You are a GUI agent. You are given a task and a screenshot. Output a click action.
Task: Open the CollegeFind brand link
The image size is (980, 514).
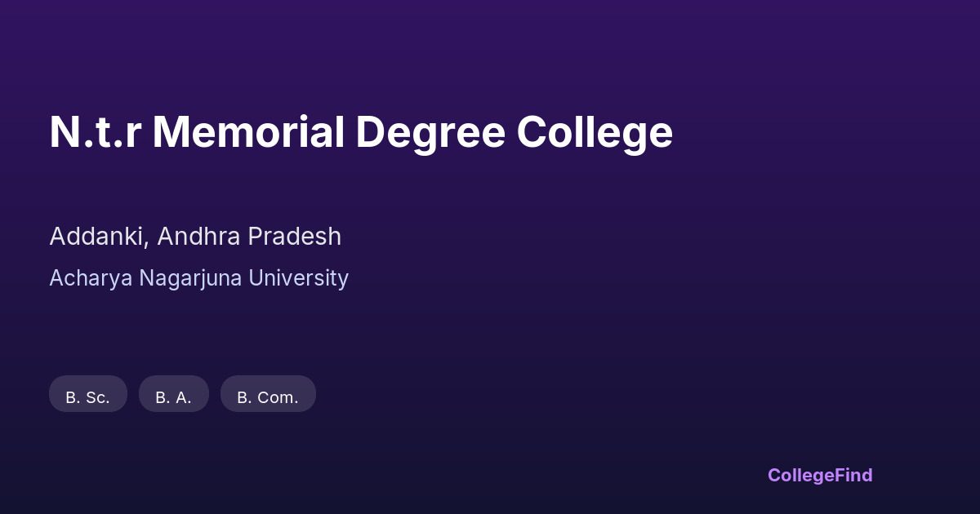pos(820,475)
